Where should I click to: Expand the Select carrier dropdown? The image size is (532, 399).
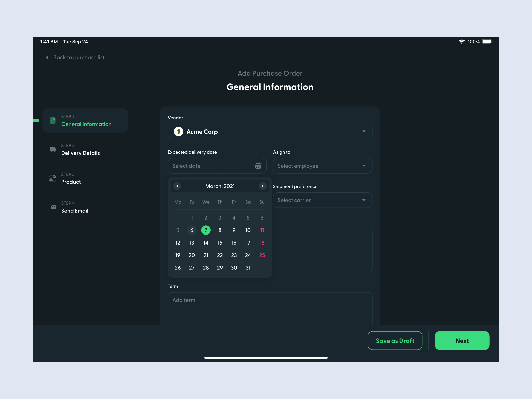[322, 200]
